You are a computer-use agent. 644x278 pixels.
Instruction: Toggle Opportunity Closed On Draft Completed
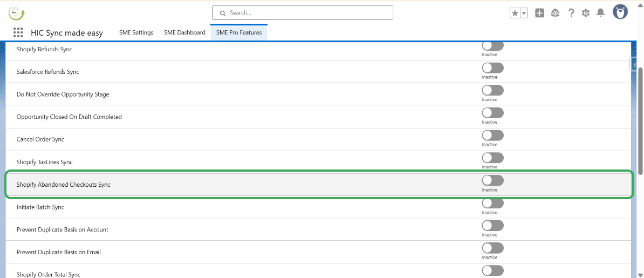(492, 113)
